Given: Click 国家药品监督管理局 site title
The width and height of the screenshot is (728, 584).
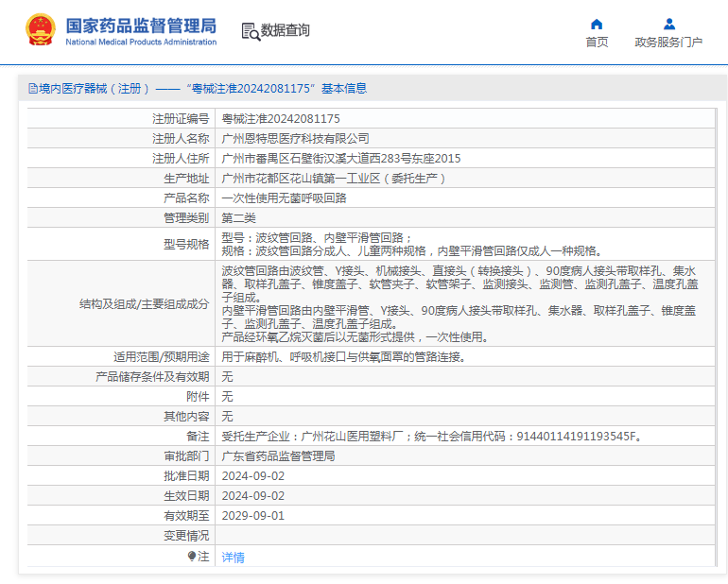Looking at the screenshot, I should coord(141,25).
